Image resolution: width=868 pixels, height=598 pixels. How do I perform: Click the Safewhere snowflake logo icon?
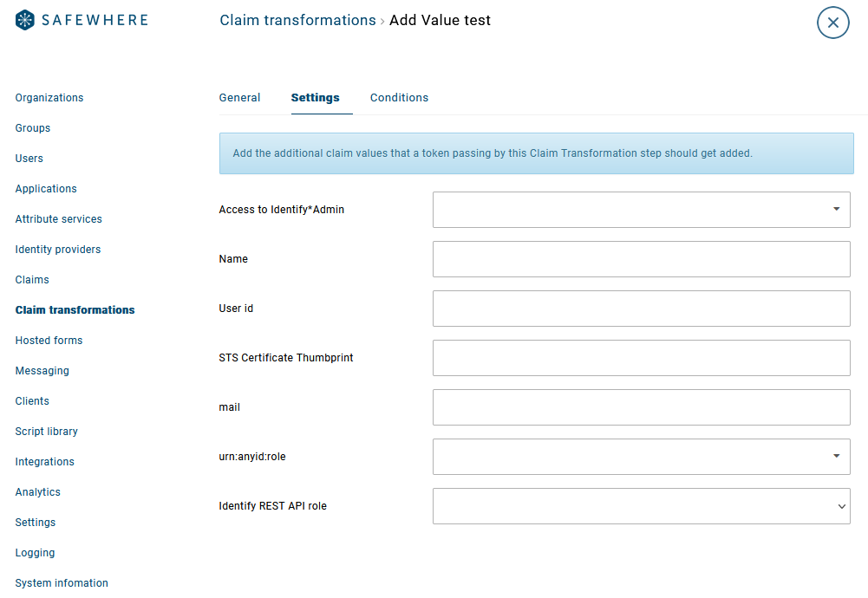click(25, 20)
